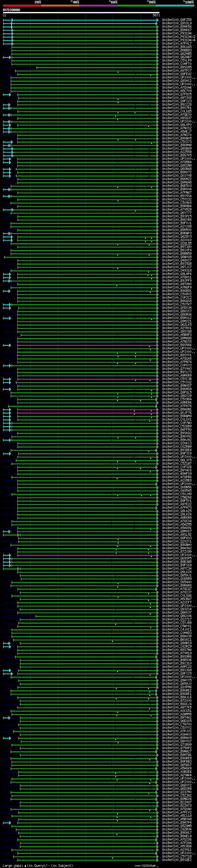Select label UniRef100_A9TPI7
Image resolution: width=197 pixels, height=868 pixels.
click(x=177, y=71)
